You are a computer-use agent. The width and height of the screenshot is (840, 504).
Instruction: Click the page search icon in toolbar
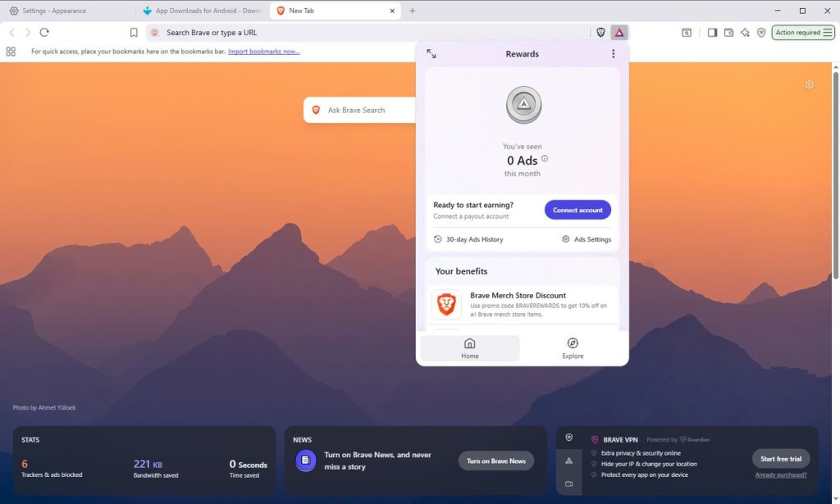click(x=687, y=33)
